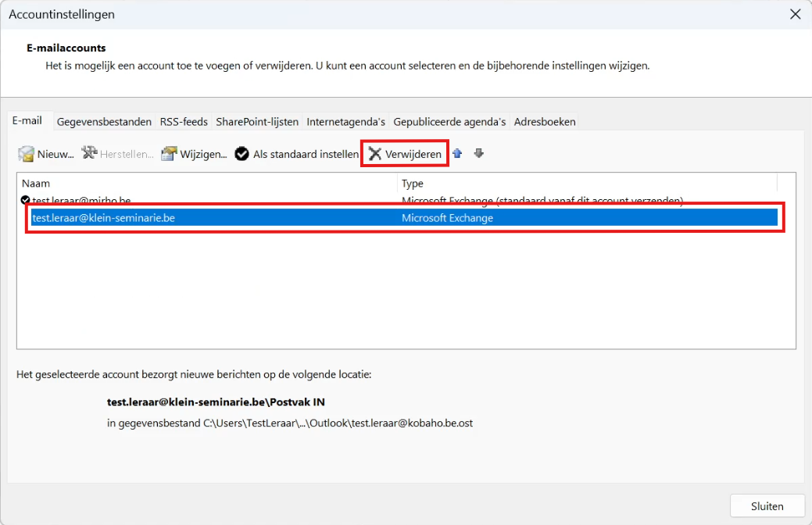Close the Accountinstellingen dialog with X

coord(795,14)
